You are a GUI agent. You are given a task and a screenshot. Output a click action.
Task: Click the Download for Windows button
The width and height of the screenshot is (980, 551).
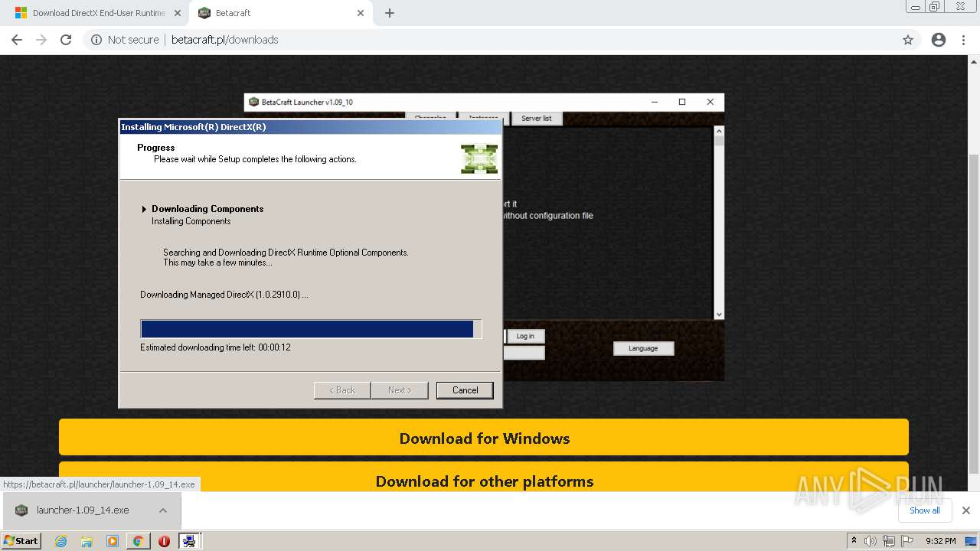coord(484,439)
